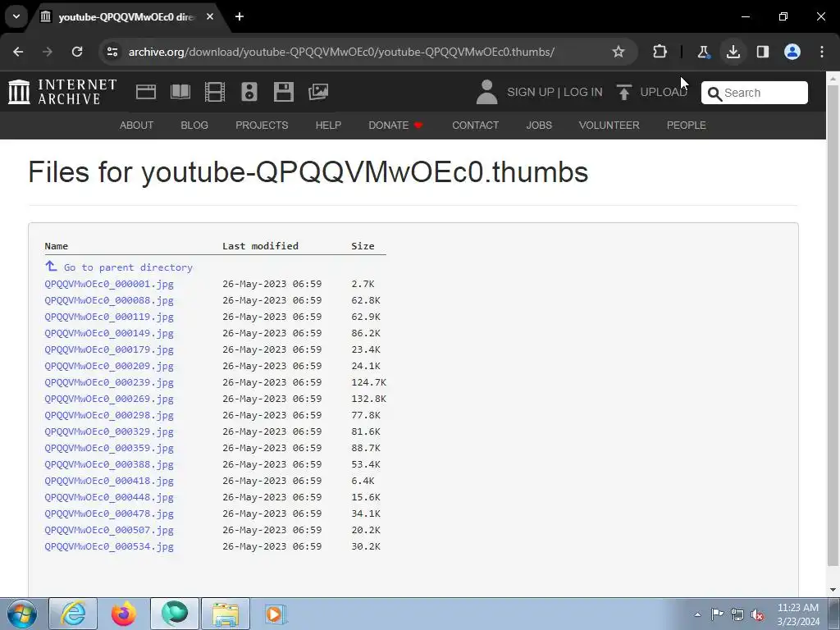
Task: Open QPQQVMwOEc0_000119.jpg
Action: tap(109, 317)
